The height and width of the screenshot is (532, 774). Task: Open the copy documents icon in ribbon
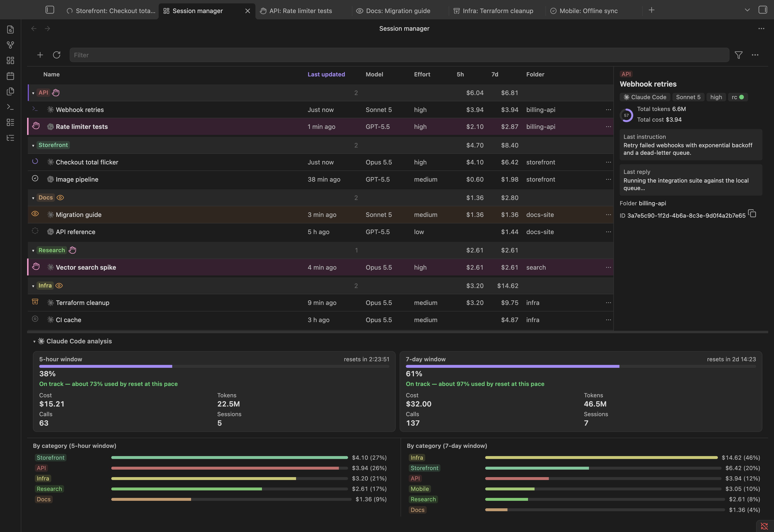[10, 91]
